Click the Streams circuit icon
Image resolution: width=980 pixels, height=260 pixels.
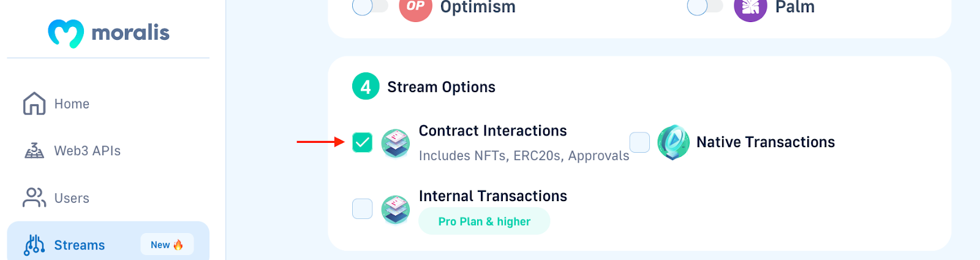pos(34,245)
